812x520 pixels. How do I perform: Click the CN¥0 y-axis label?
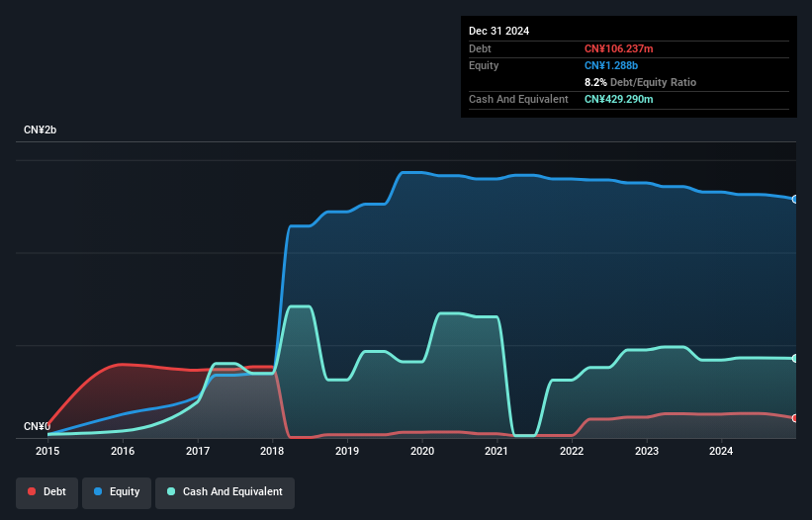[37, 426]
